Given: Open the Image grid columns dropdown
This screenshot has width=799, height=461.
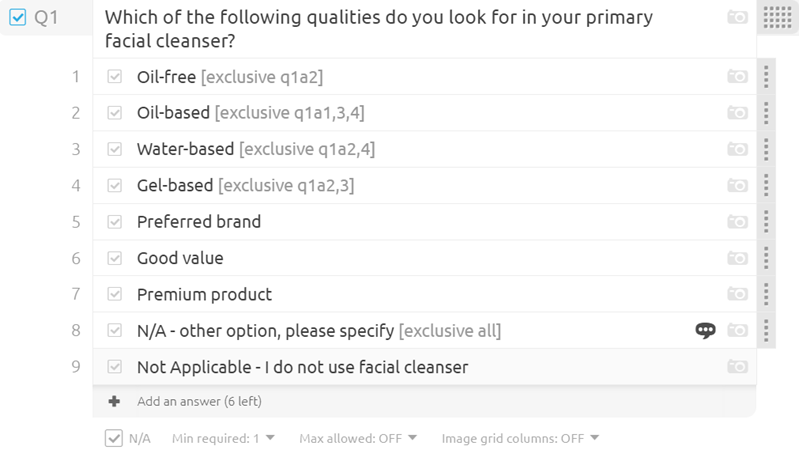Looking at the screenshot, I should pyautogui.click(x=520, y=439).
